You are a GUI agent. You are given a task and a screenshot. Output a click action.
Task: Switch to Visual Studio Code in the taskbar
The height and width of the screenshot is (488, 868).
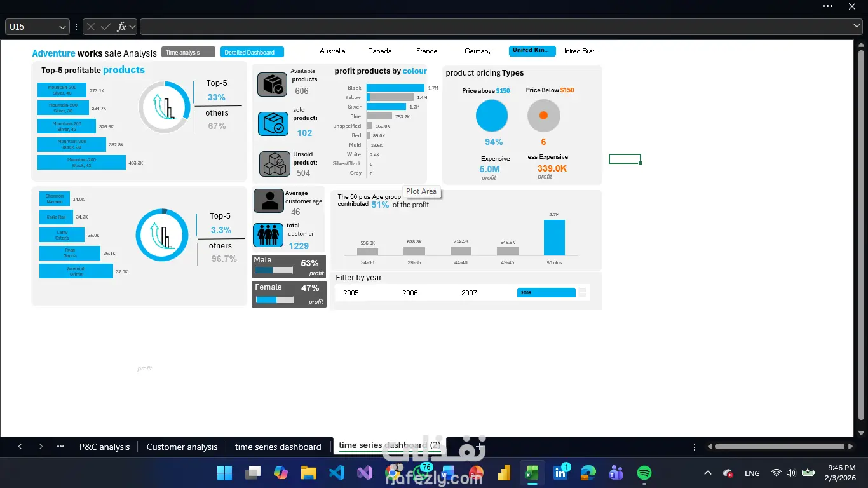click(337, 473)
